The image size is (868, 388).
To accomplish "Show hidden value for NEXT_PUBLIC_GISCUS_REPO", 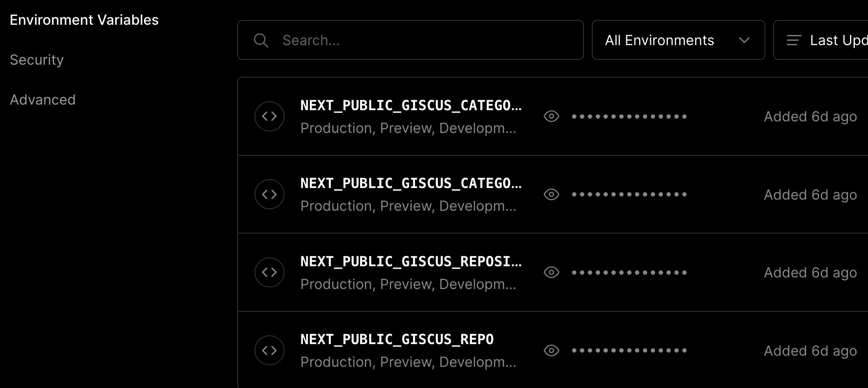I will click(x=551, y=350).
